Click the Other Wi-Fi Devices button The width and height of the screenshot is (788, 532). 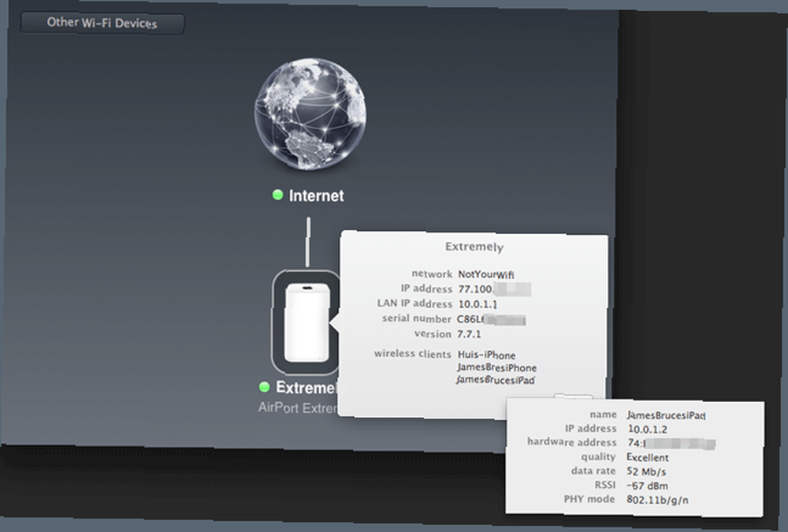tap(102, 23)
